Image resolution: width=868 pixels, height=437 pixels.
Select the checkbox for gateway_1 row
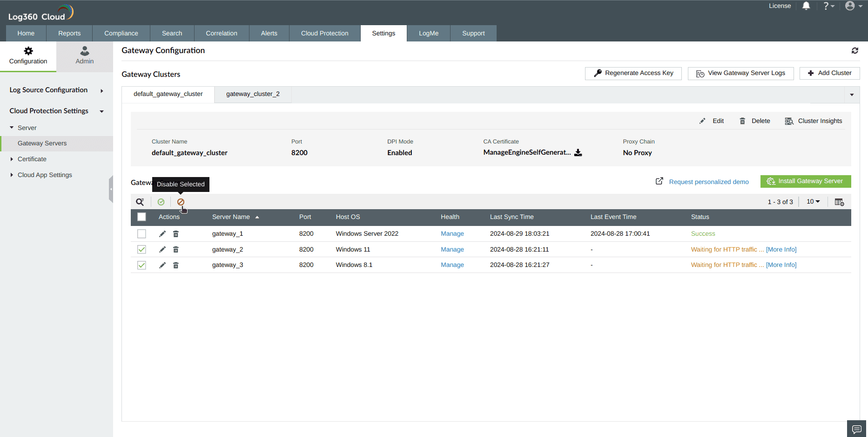click(141, 233)
